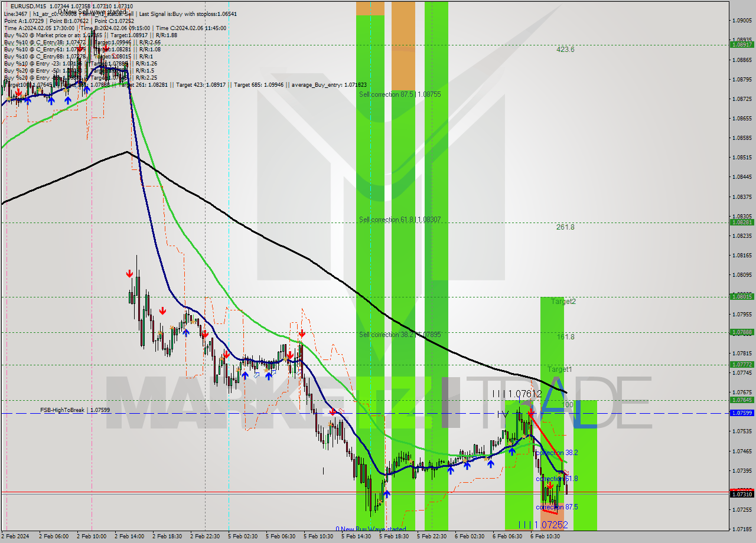Click the '0 New Buy Wave started' label
Image resolution: width=756 pixels, height=543 pixels.
click(x=371, y=529)
